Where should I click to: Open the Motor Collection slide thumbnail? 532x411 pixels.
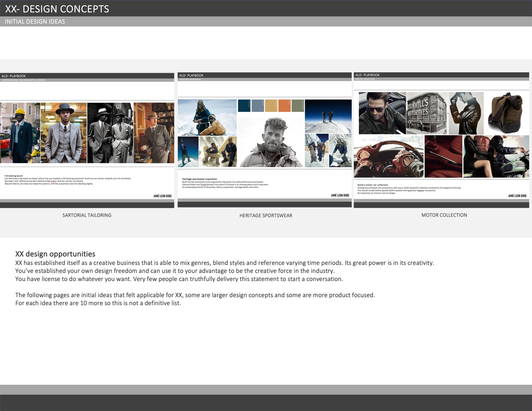tap(441, 140)
